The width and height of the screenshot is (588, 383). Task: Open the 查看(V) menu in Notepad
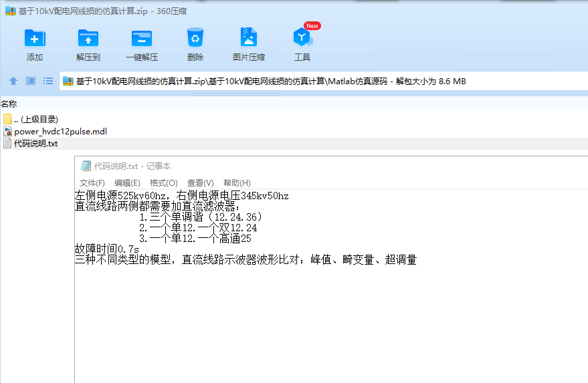point(200,183)
